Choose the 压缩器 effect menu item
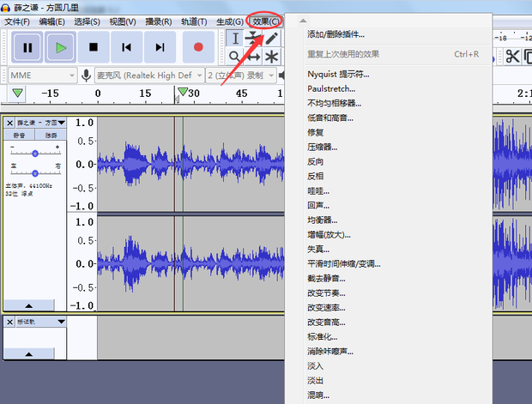The height and width of the screenshot is (404, 532). (x=323, y=147)
